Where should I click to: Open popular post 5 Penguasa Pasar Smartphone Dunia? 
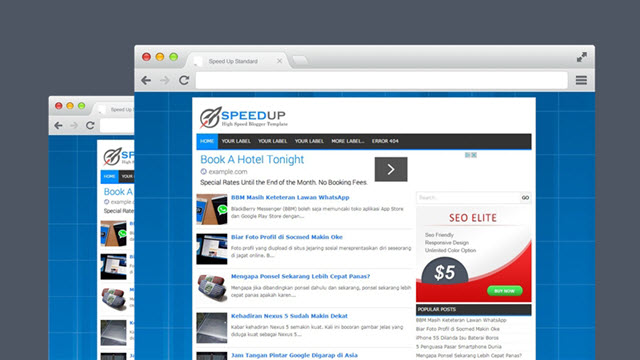coord(458,347)
